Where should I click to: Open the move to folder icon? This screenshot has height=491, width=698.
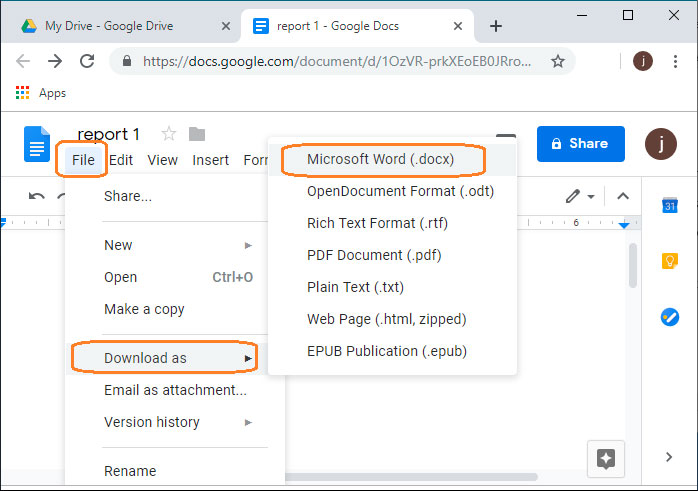tap(197, 134)
